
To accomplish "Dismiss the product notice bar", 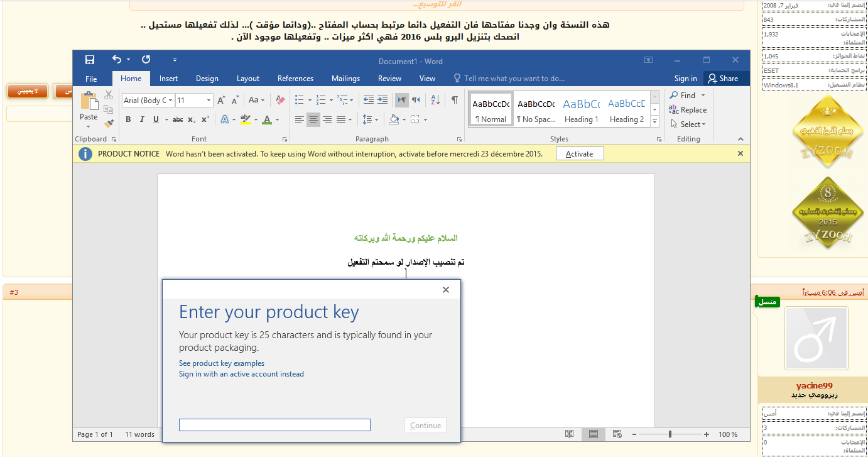I will pyautogui.click(x=741, y=153).
